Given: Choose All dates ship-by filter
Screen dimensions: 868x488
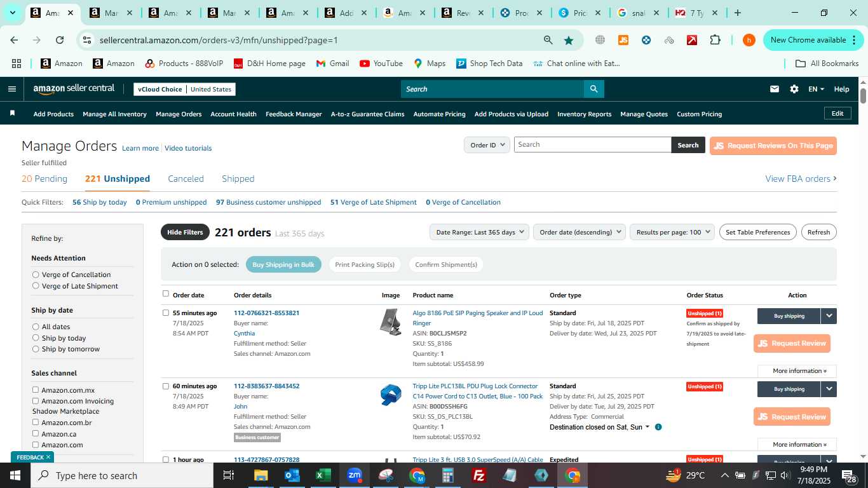Looking at the screenshot, I should coord(36,327).
